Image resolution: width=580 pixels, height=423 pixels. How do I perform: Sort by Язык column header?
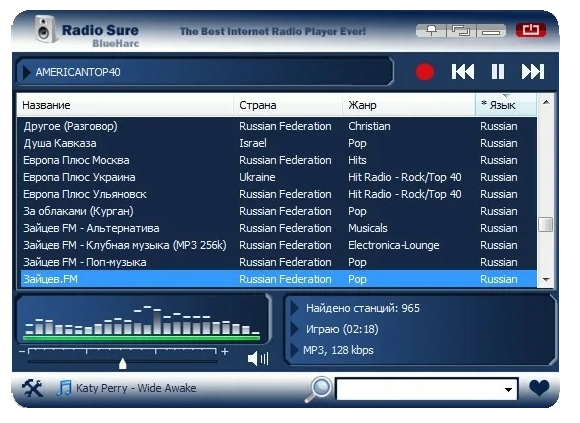(x=506, y=105)
